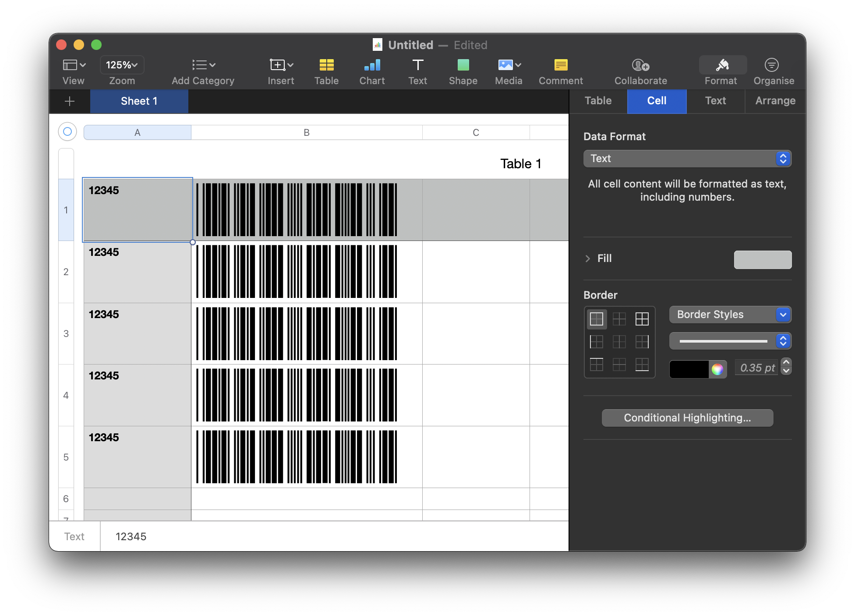The height and width of the screenshot is (616, 855).
Task: Select the right border option
Action: [x=642, y=342]
